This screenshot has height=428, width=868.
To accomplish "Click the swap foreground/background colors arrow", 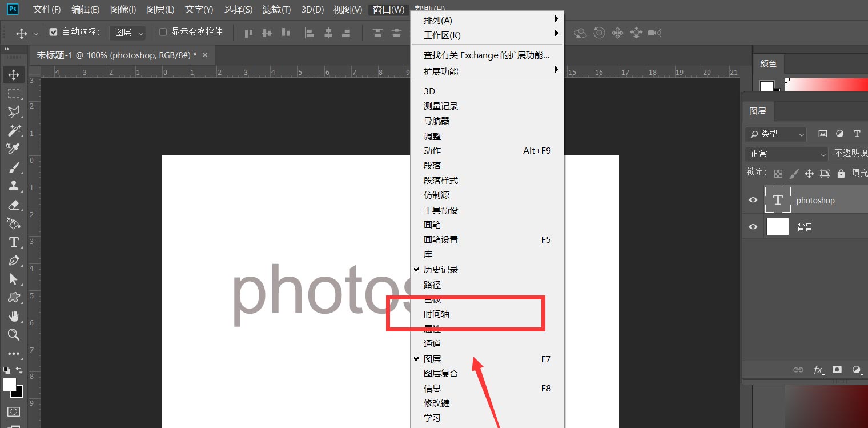I will (x=19, y=370).
